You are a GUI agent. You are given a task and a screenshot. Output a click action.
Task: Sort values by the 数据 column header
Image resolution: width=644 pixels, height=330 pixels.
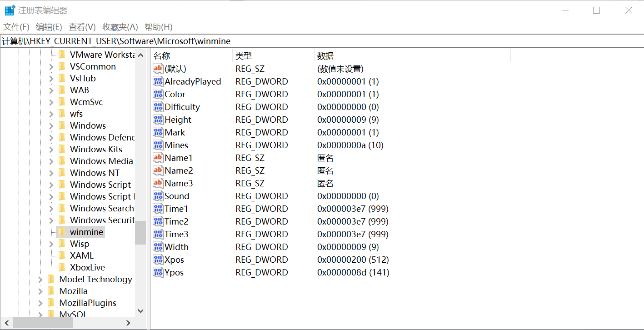pos(412,56)
